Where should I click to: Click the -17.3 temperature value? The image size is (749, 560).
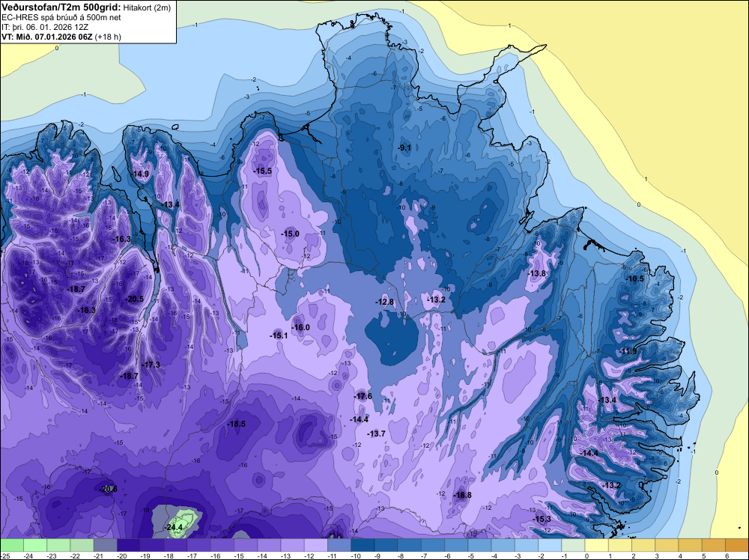click(151, 365)
